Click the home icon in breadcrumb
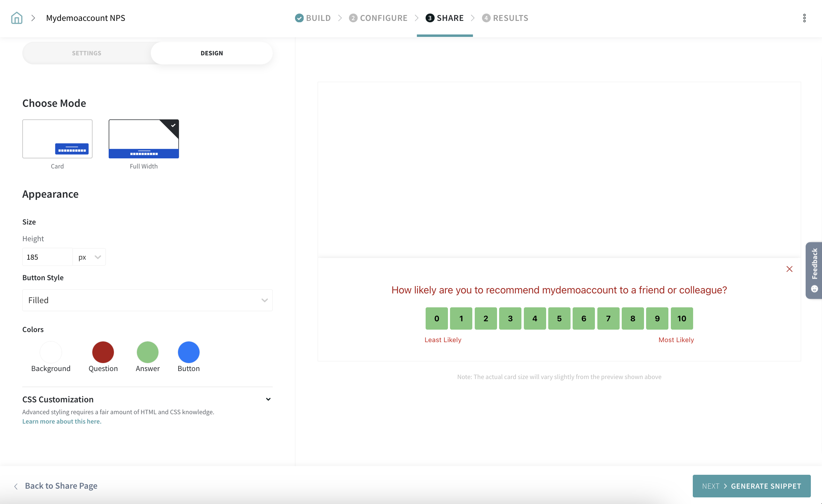This screenshot has width=822, height=504. coord(17,18)
